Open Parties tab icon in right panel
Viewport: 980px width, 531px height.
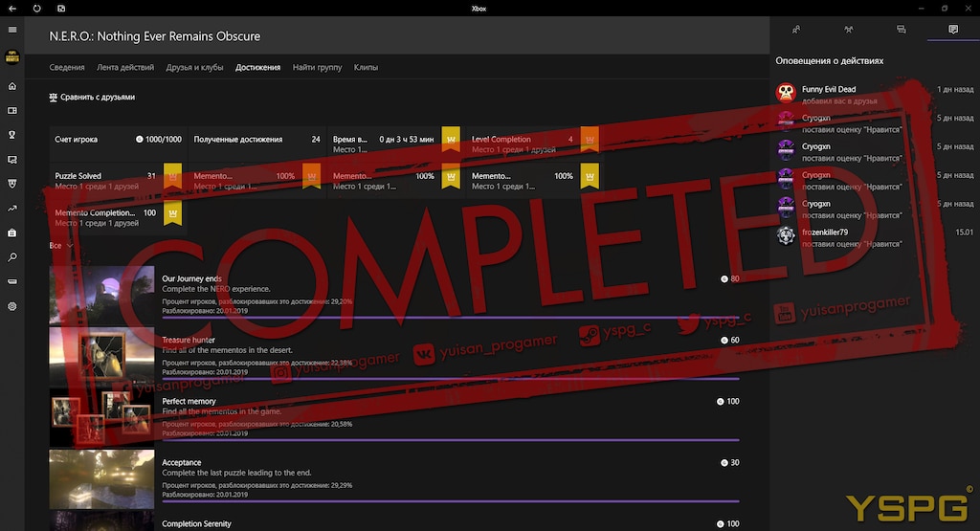click(848, 30)
